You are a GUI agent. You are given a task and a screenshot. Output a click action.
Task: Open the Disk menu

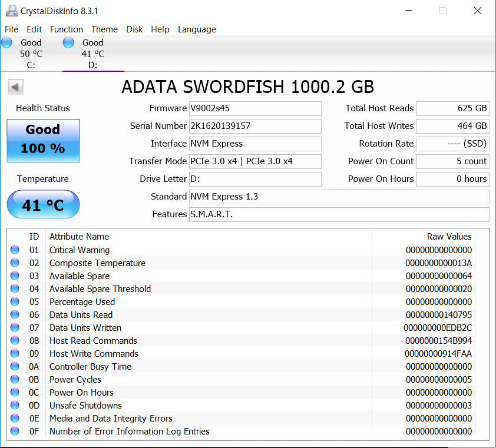point(134,29)
